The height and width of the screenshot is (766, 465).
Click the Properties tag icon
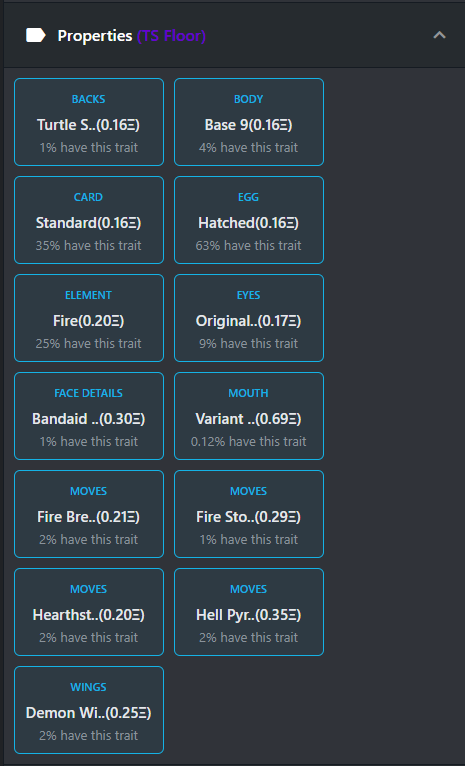click(x=36, y=35)
